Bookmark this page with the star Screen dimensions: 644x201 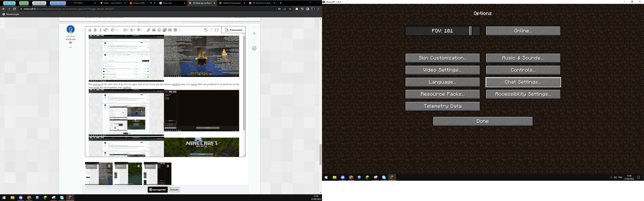point(290,9)
